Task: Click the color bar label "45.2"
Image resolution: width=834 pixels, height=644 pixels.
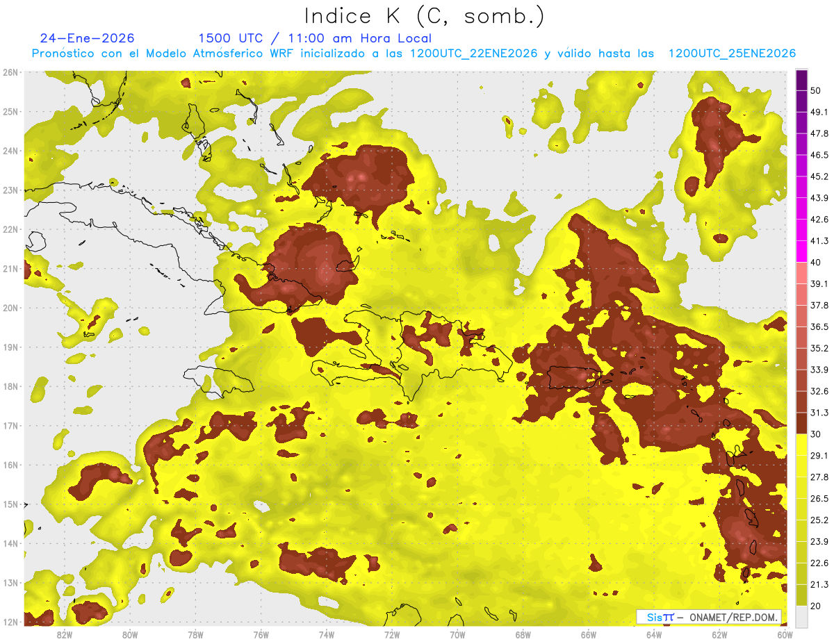Action: click(819, 176)
